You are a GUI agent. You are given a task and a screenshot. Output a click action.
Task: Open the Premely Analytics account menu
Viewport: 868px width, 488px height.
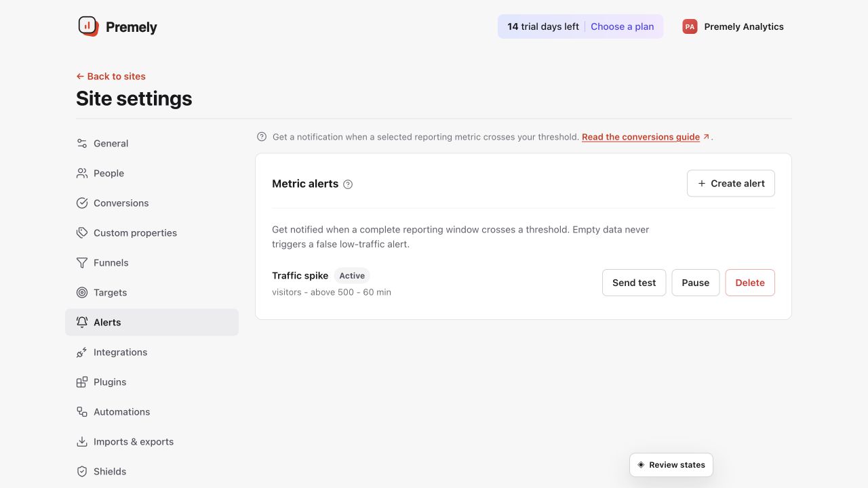[x=733, y=26]
